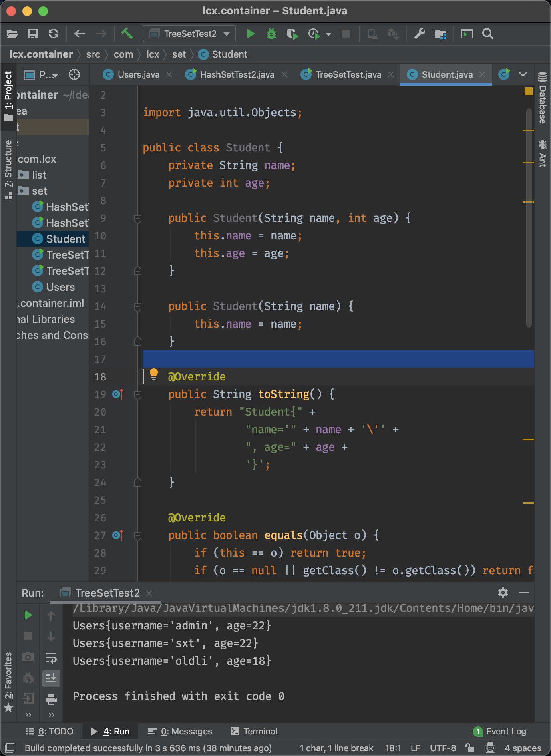Viewport: 551px width, 756px height.
Task: Open Run panel settings gear
Action: [x=503, y=592]
